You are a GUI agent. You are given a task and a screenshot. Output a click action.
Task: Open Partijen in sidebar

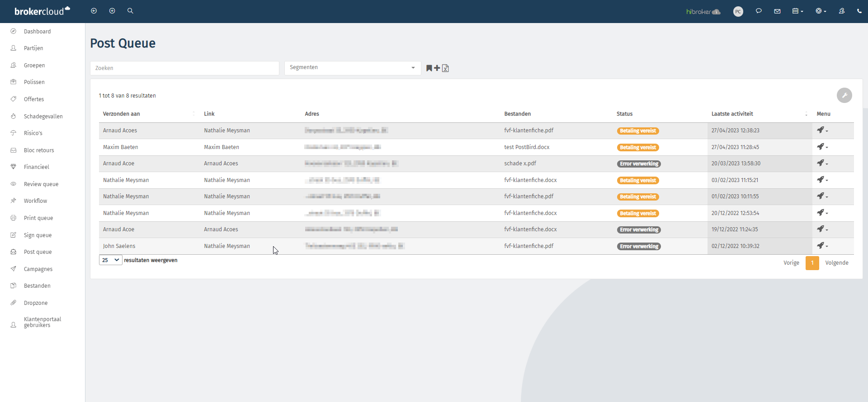tap(33, 48)
